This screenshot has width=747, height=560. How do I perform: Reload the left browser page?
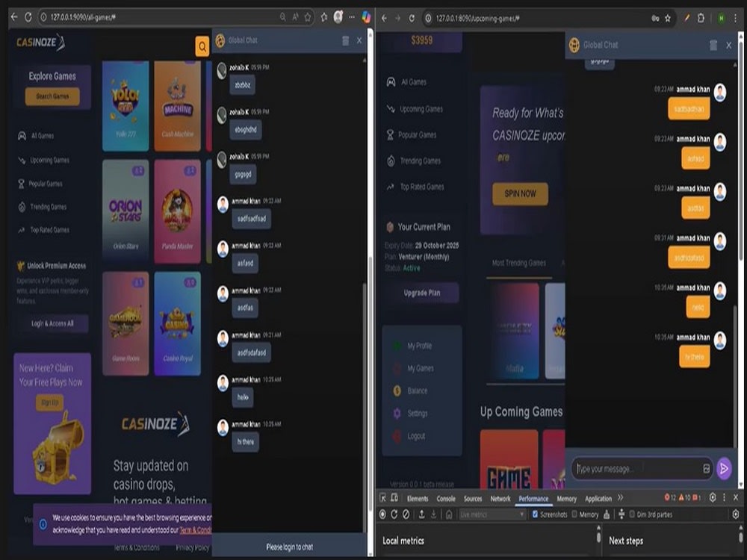[x=28, y=17]
